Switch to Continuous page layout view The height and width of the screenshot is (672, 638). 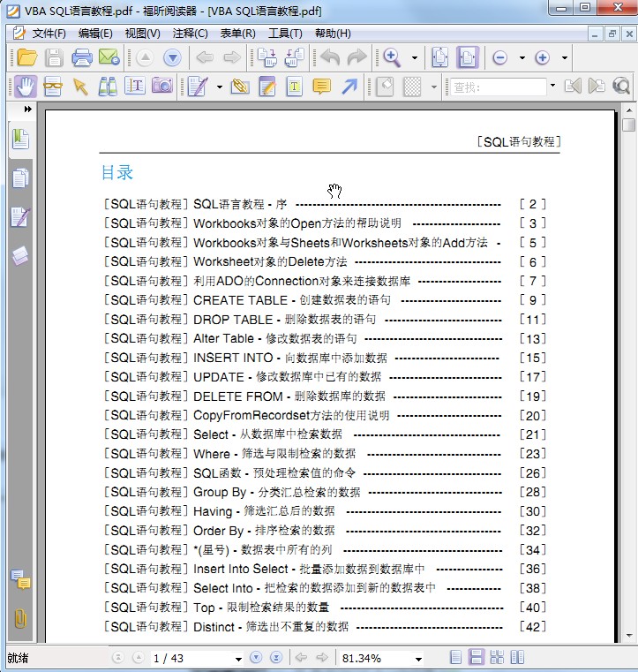point(477,657)
